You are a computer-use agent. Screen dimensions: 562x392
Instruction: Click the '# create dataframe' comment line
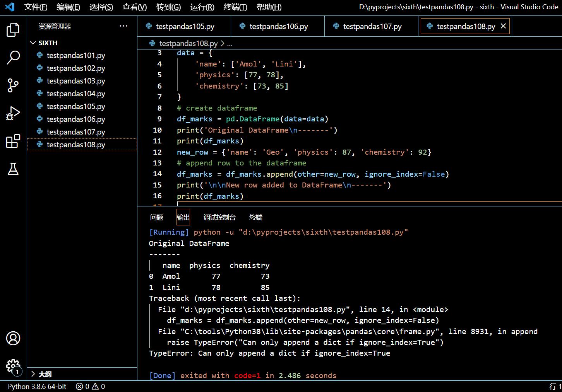[x=217, y=108]
